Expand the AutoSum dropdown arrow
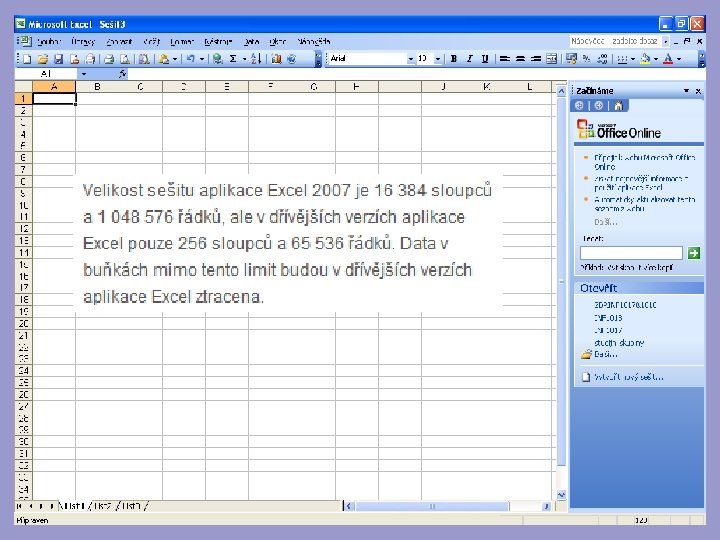Viewport: 720px width, 540px height. click(244, 59)
